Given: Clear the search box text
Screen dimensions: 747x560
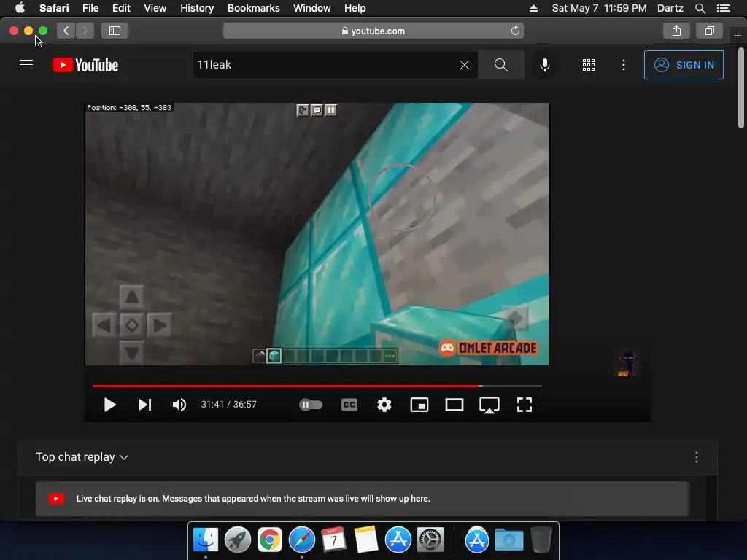Looking at the screenshot, I should (x=465, y=65).
